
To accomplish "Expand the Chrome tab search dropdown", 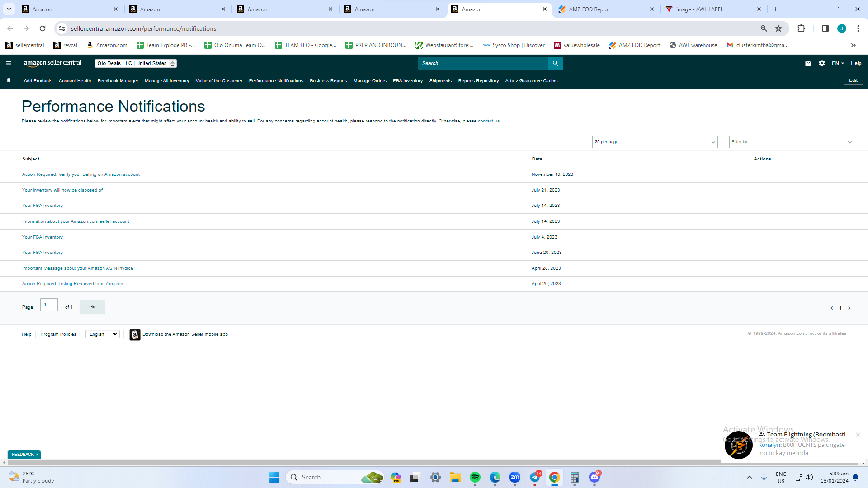I will (x=9, y=9).
